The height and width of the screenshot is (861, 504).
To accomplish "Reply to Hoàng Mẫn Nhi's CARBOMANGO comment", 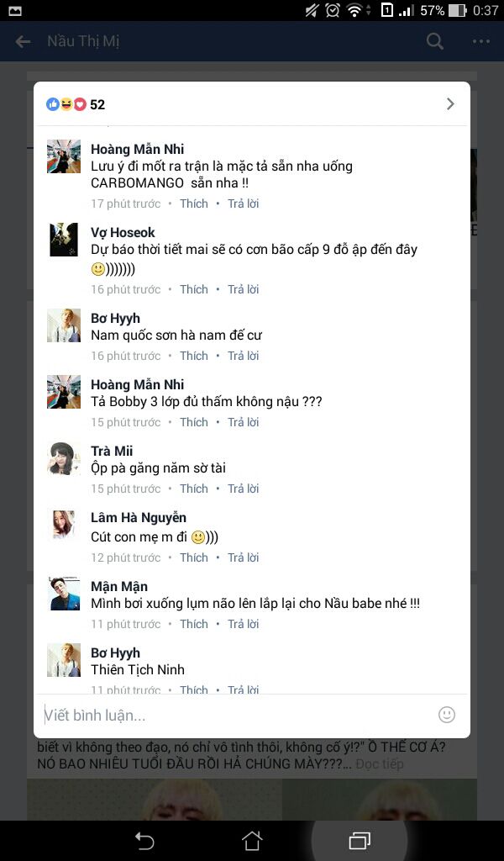I will (244, 203).
